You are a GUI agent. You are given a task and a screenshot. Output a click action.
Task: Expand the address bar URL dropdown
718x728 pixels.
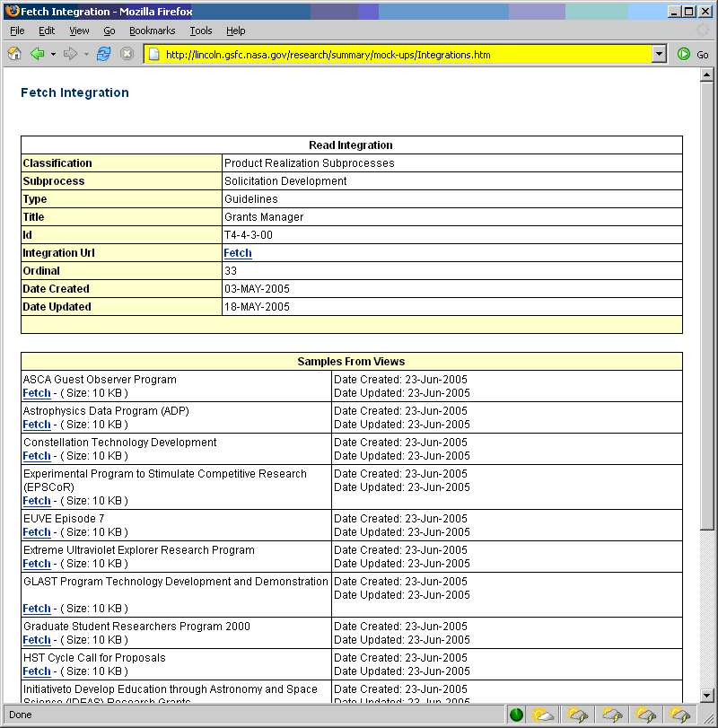[x=659, y=55]
